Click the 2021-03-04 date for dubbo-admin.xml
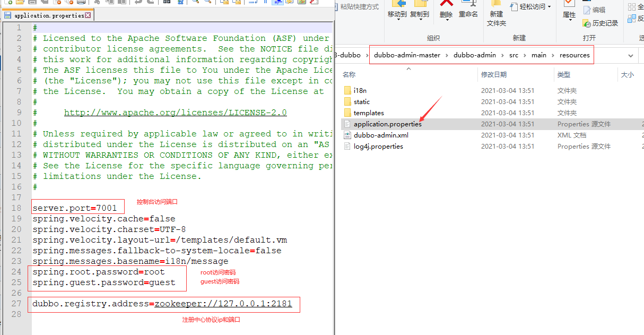Viewport: 644px width, 335px height. coord(508,135)
